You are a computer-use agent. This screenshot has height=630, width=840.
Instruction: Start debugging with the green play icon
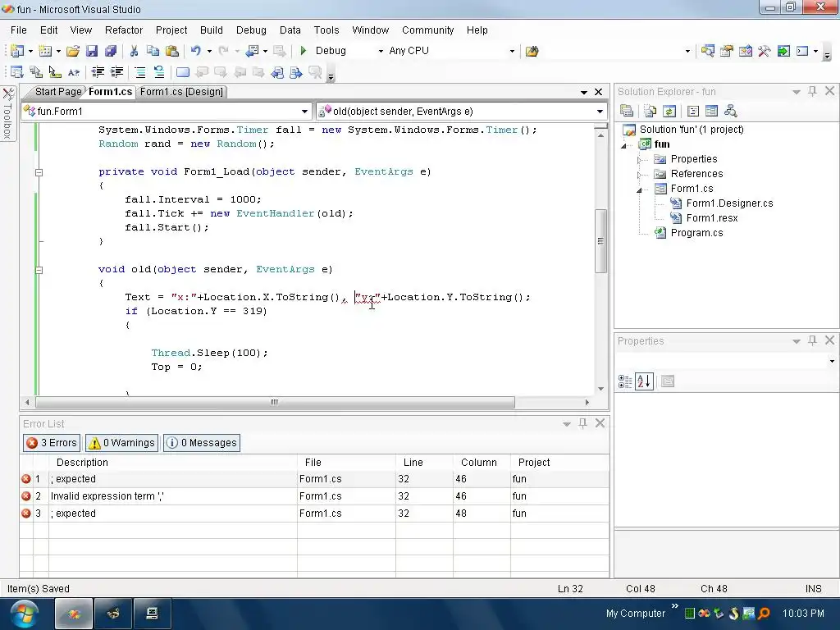pyautogui.click(x=304, y=51)
